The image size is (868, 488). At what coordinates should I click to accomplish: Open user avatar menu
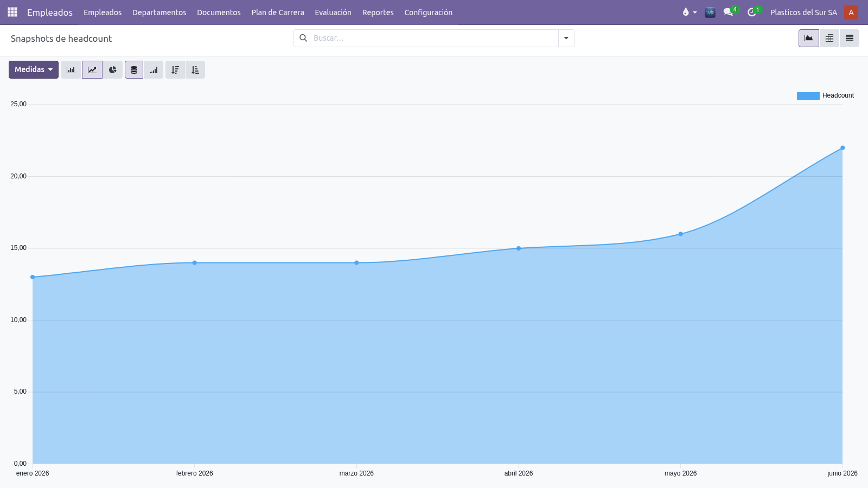coord(851,12)
